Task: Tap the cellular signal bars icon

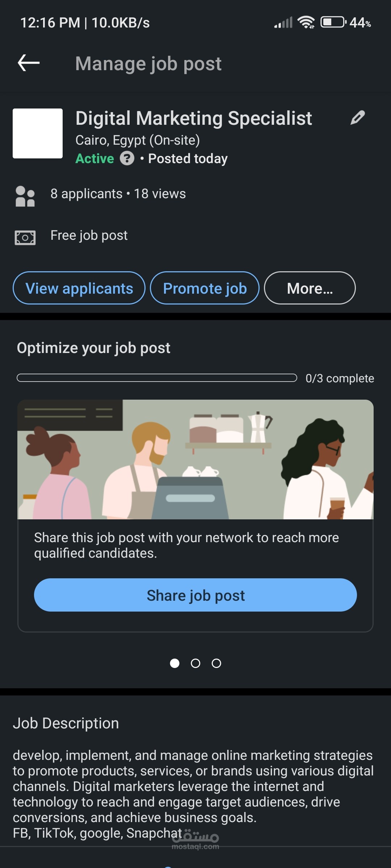Action: [283, 22]
